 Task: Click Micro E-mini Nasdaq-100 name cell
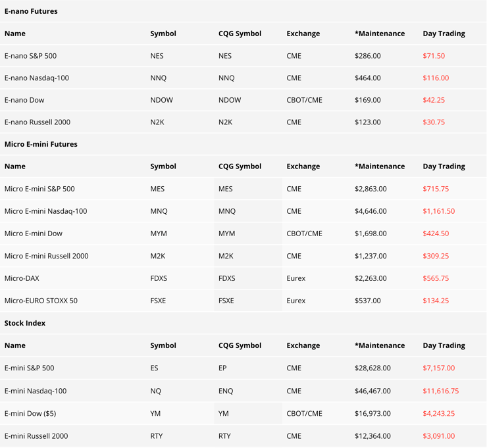click(45, 211)
